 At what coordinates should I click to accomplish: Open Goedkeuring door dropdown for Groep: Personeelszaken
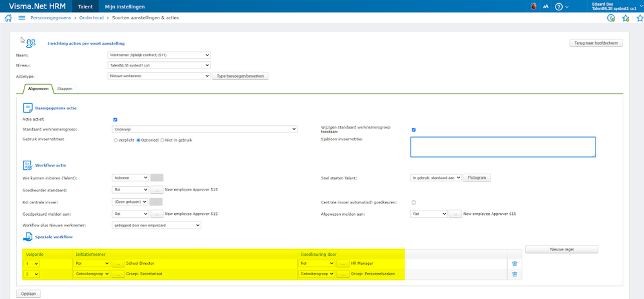tap(316, 274)
